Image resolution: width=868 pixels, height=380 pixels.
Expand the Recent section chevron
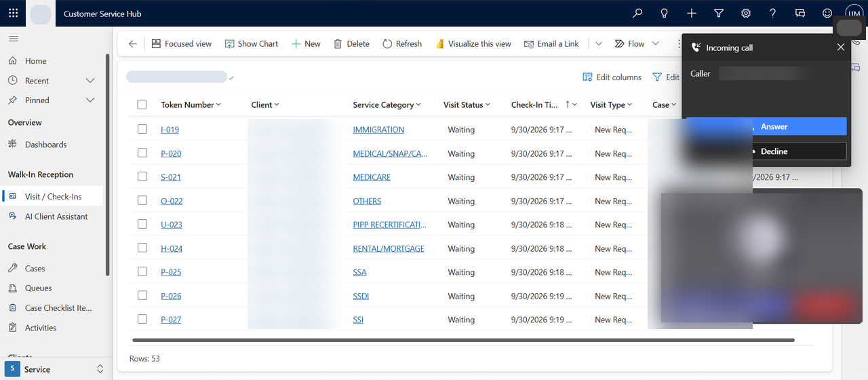[90, 81]
